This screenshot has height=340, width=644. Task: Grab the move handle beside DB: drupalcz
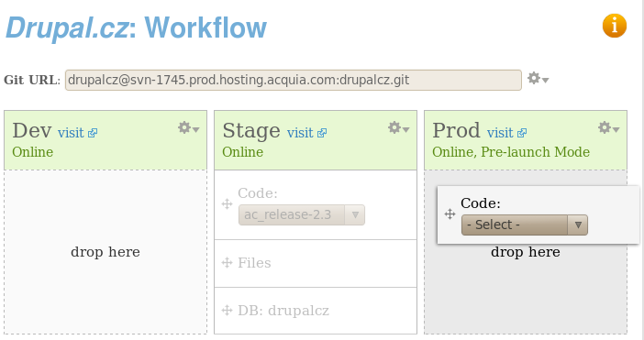pyautogui.click(x=228, y=311)
